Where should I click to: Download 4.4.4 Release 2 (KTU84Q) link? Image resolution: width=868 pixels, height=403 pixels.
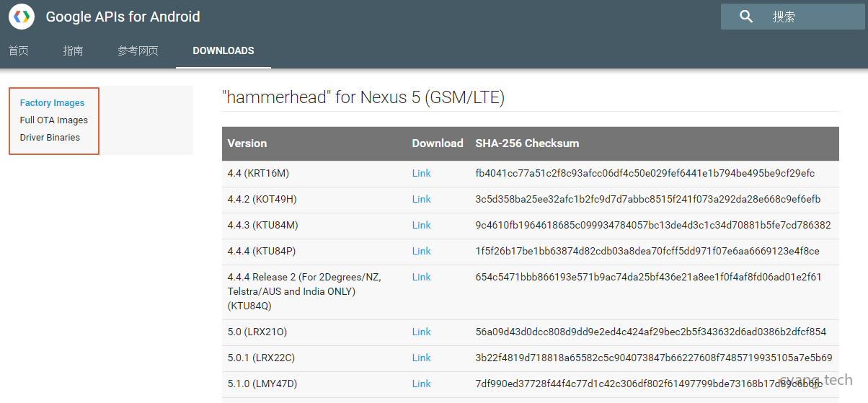pos(421,278)
